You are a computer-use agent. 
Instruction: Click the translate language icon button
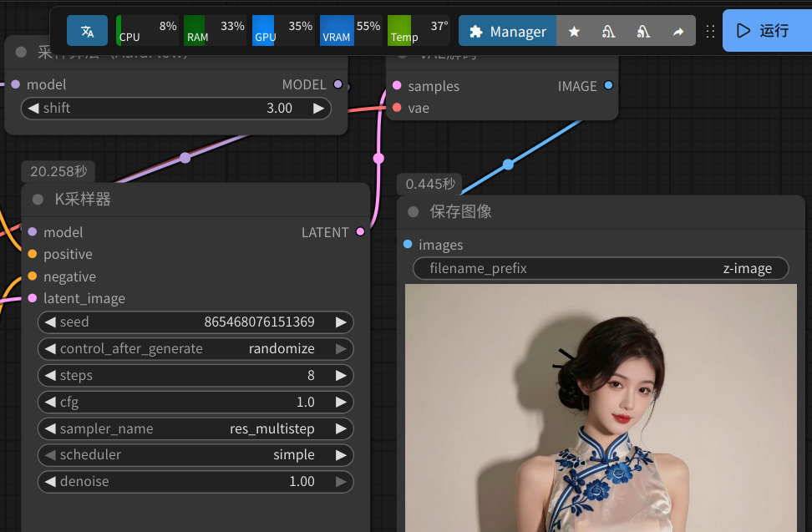coord(87,31)
